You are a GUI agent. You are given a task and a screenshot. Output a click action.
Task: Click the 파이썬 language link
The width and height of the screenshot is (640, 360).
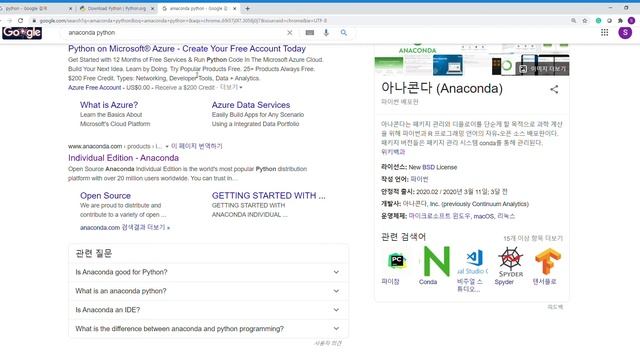pyautogui.click(x=419, y=179)
